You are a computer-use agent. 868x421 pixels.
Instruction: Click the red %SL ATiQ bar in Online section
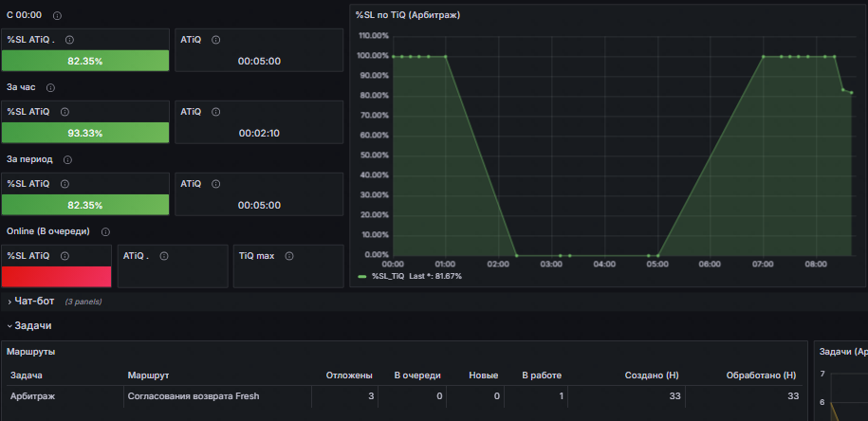click(57, 277)
